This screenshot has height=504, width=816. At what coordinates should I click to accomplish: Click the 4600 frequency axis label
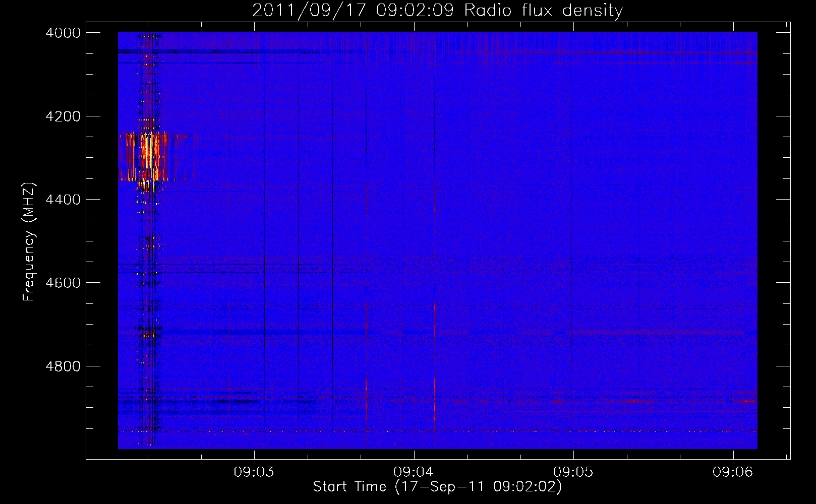[63, 283]
